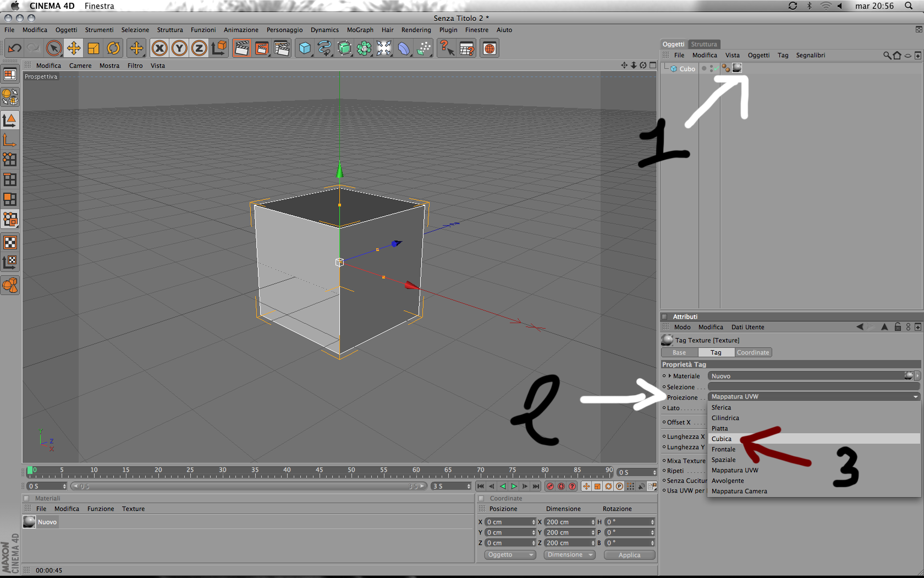924x578 pixels.
Task: Click the texture tag on Cubo
Action: point(737,68)
